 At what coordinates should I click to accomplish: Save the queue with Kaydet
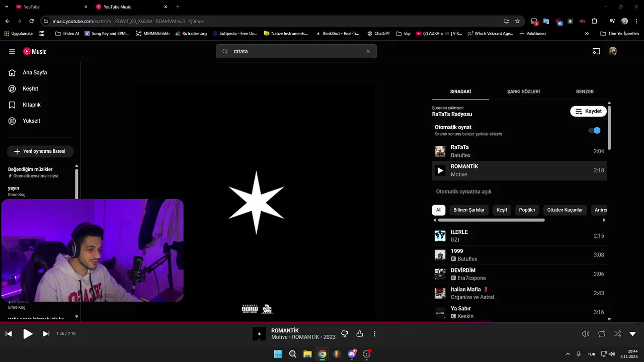coord(588,111)
